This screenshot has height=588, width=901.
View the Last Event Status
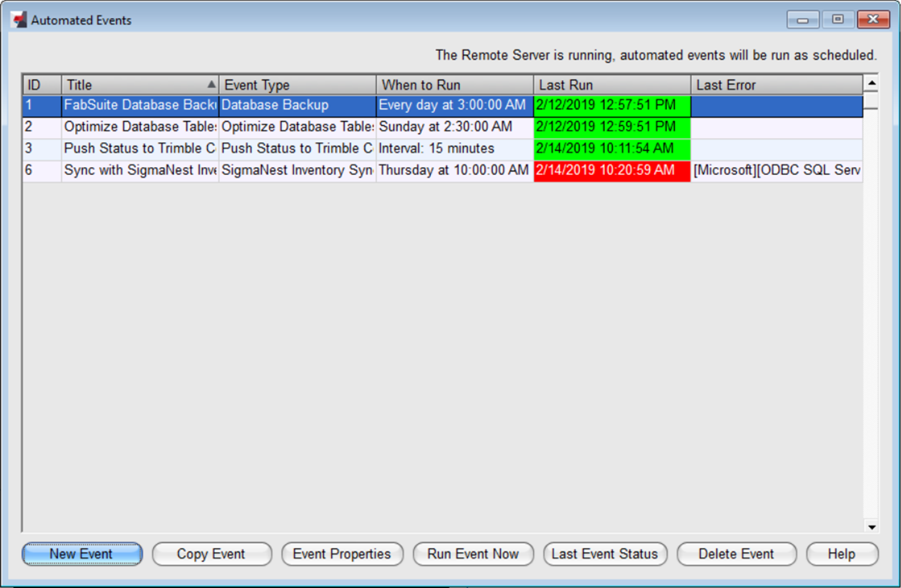pos(605,554)
